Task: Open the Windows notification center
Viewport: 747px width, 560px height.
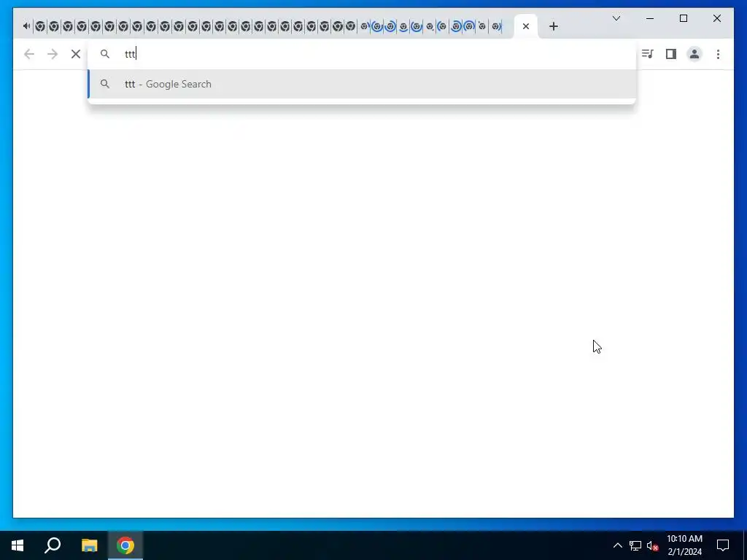Action: click(723, 545)
